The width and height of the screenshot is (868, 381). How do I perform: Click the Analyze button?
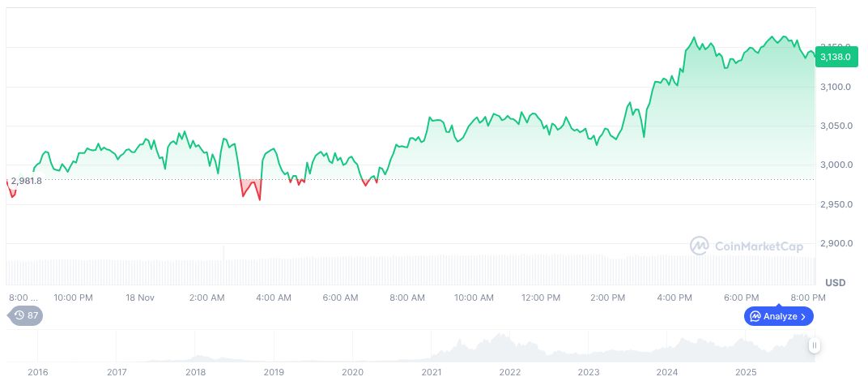coord(778,316)
